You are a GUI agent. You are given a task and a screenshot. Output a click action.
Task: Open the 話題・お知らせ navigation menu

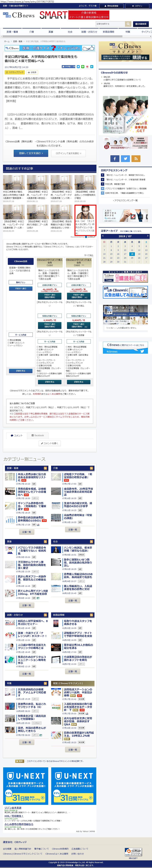89,32
